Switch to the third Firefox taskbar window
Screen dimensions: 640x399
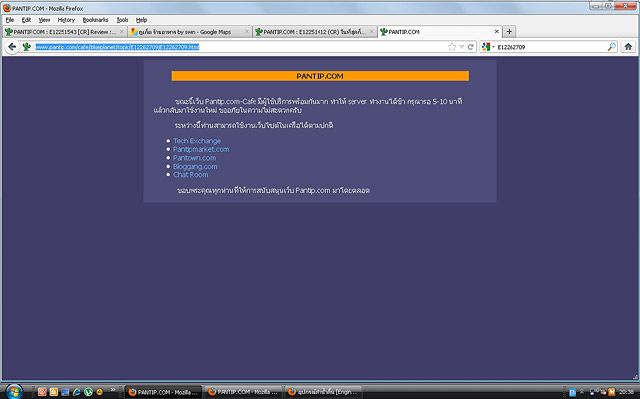[x=323, y=392]
